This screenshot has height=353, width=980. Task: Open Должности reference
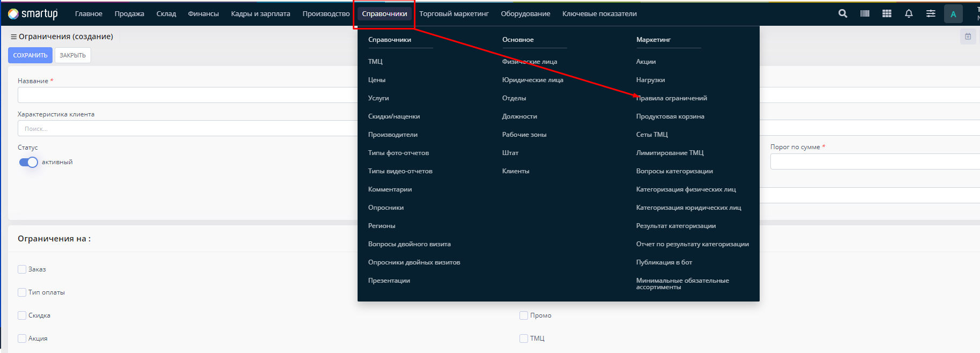[x=519, y=116]
